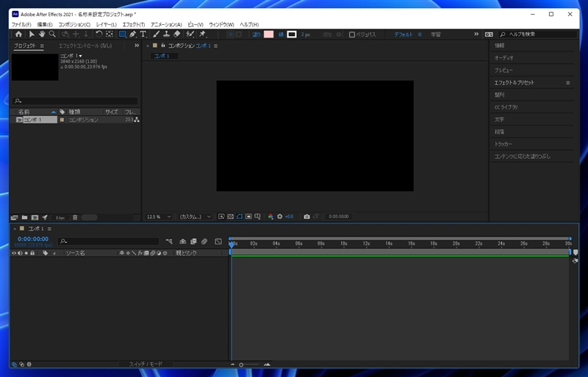The height and width of the screenshot is (377, 588).
Task: Select the Hand tool in the toolbar
Action: (x=42, y=34)
